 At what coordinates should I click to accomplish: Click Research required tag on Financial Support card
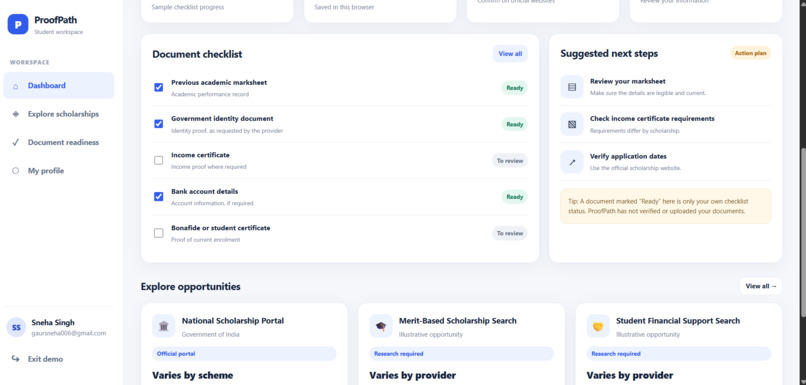(x=679, y=354)
